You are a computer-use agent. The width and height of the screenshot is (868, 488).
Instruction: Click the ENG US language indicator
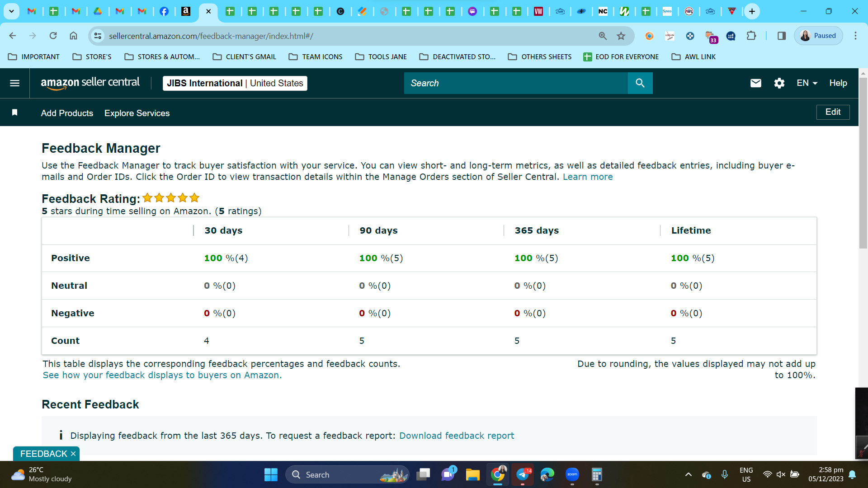(x=746, y=474)
